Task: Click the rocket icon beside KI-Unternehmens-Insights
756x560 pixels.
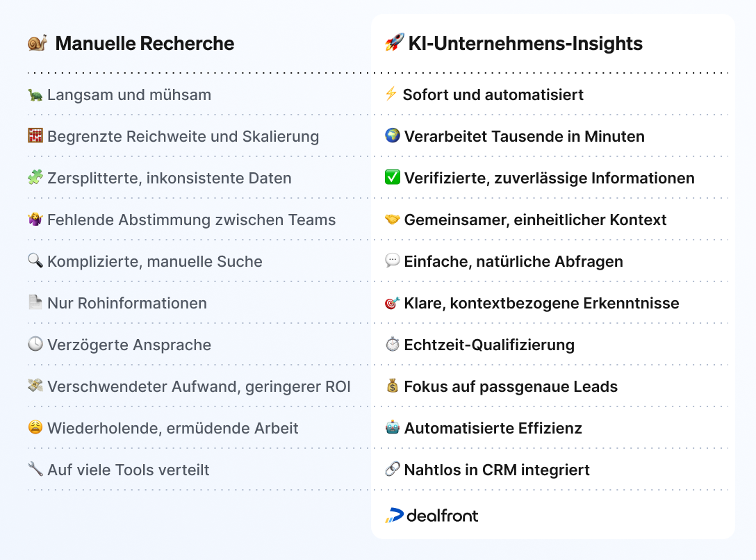Action: 395,42
